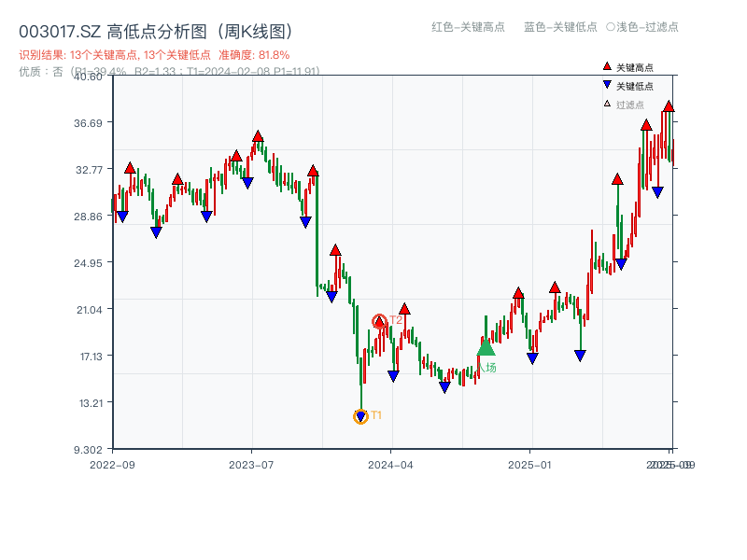
Task: Click x-axis date 2023-07
Action: [x=251, y=465]
